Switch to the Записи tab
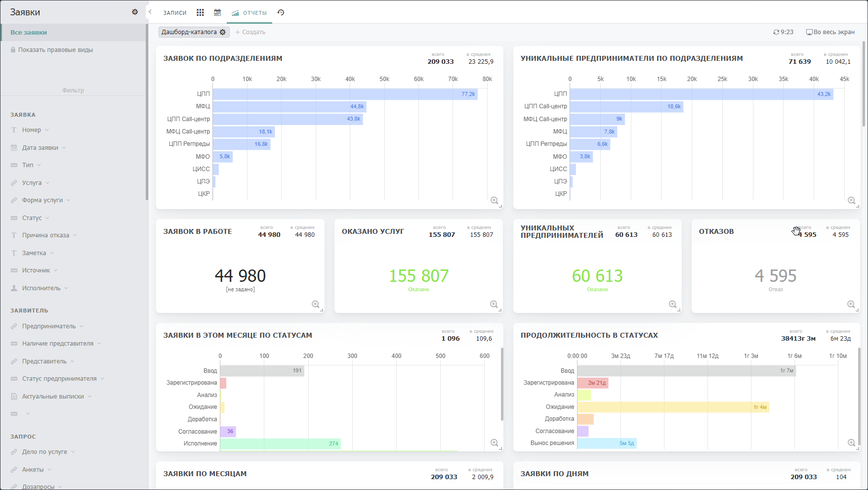The height and width of the screenshot is (490, 868). coord(175,13)
